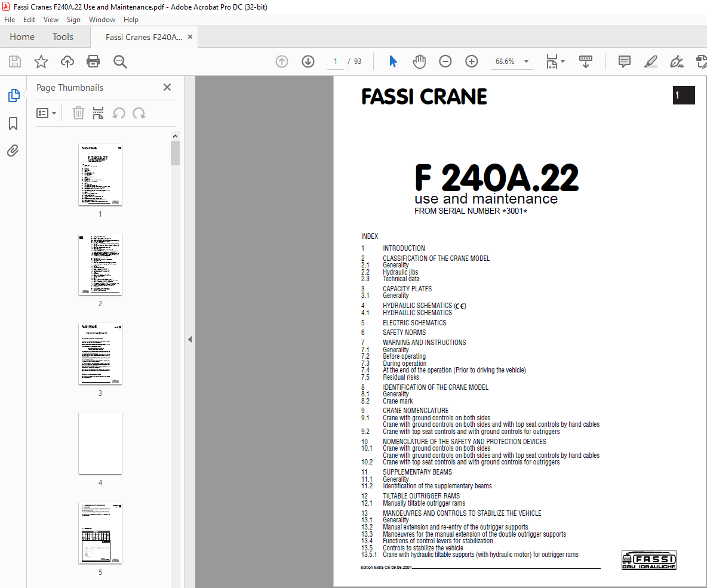Open the Sign menu
The height and width of the screenshot is (588, 707).
click(x=73, y=19)
